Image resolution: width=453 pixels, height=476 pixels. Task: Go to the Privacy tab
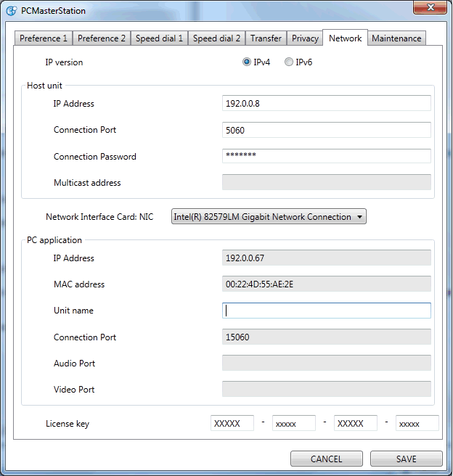tap(305, 38)
